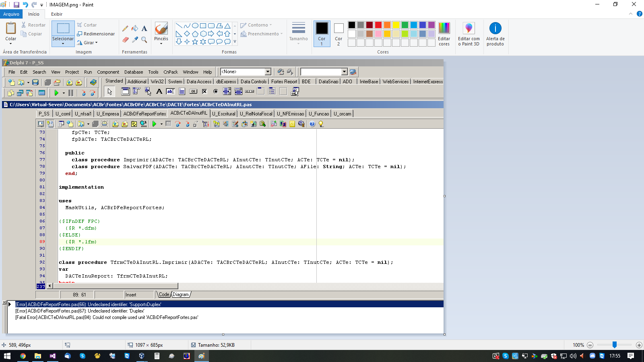The height and width of the screenshot is (362, 644).
Task: Choose the purple color swatch
Action: [431, 25]
